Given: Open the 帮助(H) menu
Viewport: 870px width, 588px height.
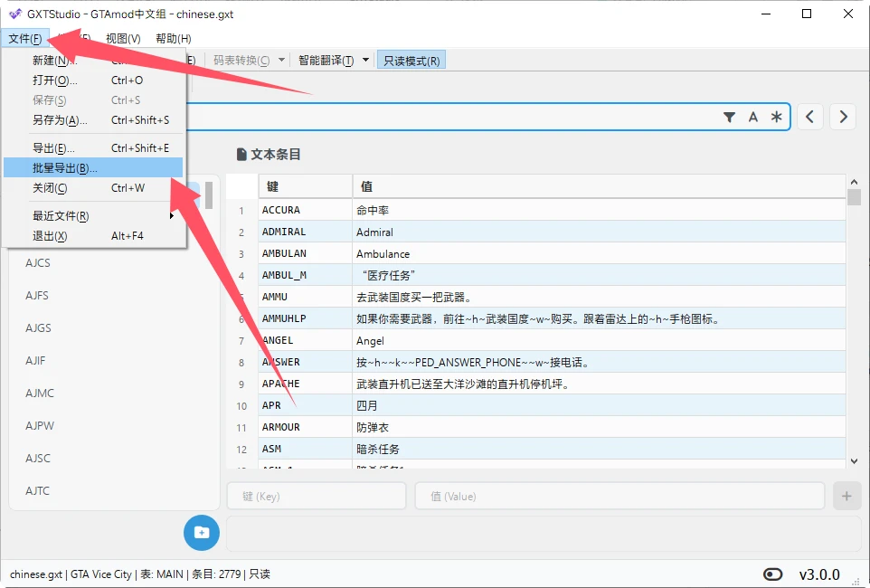Looking at the screenshot, I should 173,38.
